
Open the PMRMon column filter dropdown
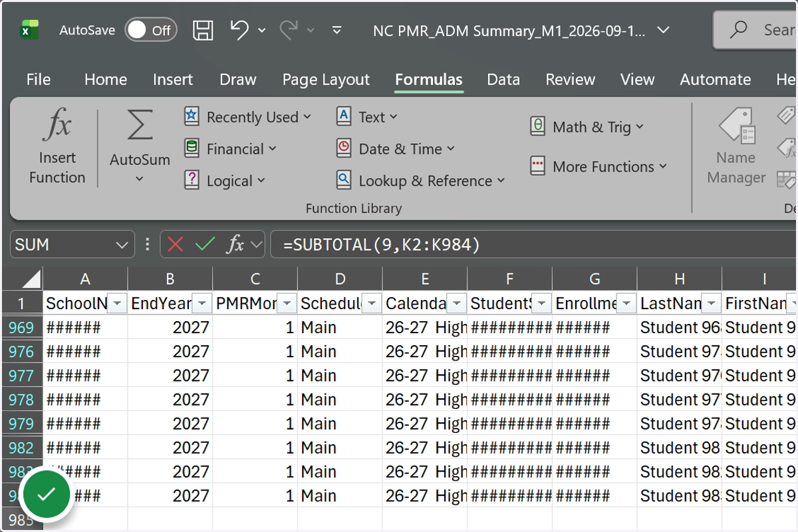[287, 304]
